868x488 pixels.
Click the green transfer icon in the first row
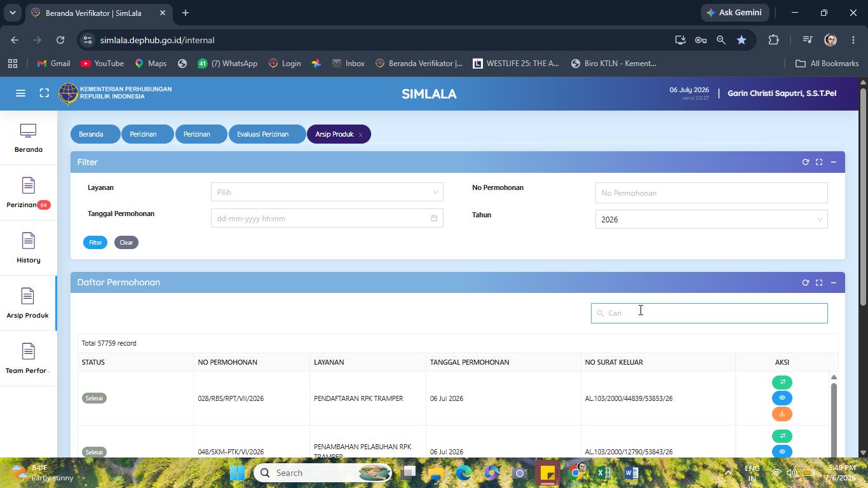(x=782, y=382)
